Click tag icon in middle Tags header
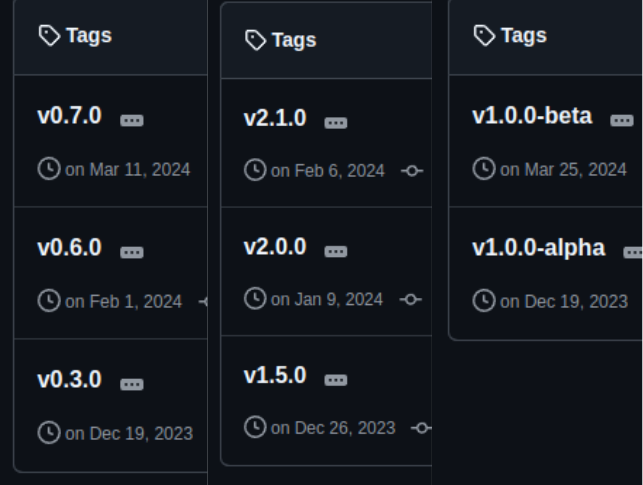 click(x=255, y=40)
